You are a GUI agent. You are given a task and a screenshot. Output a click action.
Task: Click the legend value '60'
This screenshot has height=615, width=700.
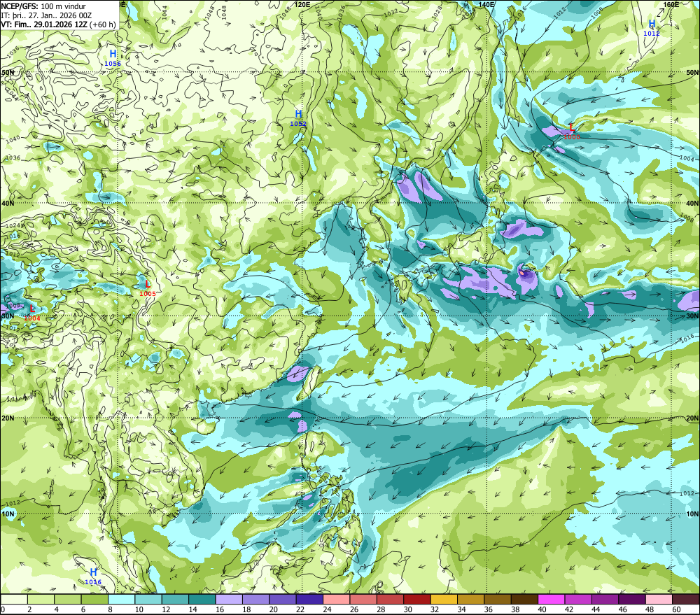(677, 609)
